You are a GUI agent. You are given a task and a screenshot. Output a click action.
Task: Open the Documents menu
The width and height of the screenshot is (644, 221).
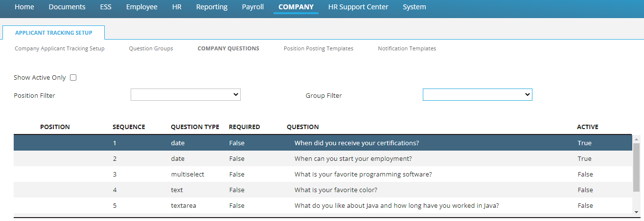(x=67, y=7)
